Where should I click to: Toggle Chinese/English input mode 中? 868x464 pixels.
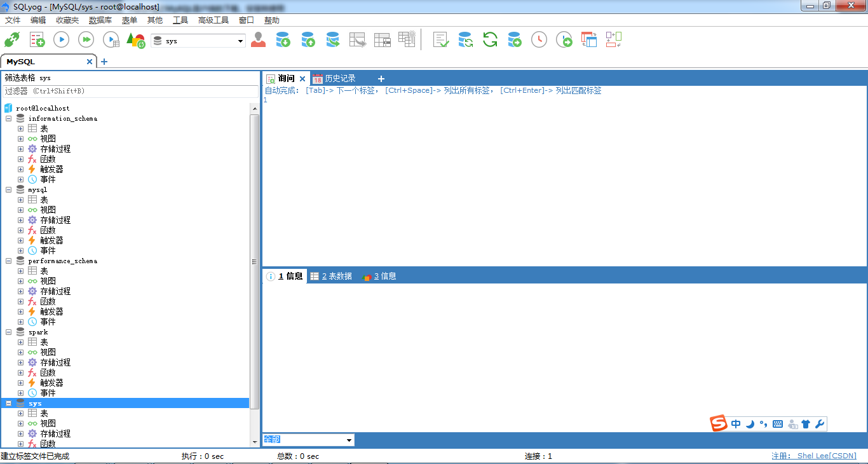[736, 424]
